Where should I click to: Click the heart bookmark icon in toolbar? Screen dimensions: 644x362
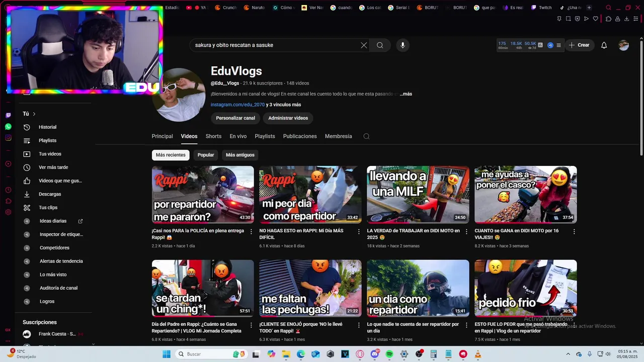coord(596,19)
